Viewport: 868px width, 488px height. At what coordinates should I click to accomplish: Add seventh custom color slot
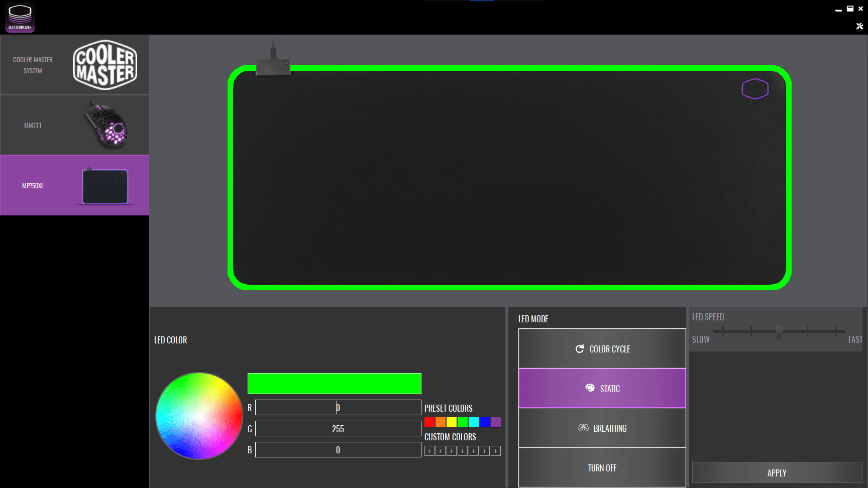click(x=496, y=451)
